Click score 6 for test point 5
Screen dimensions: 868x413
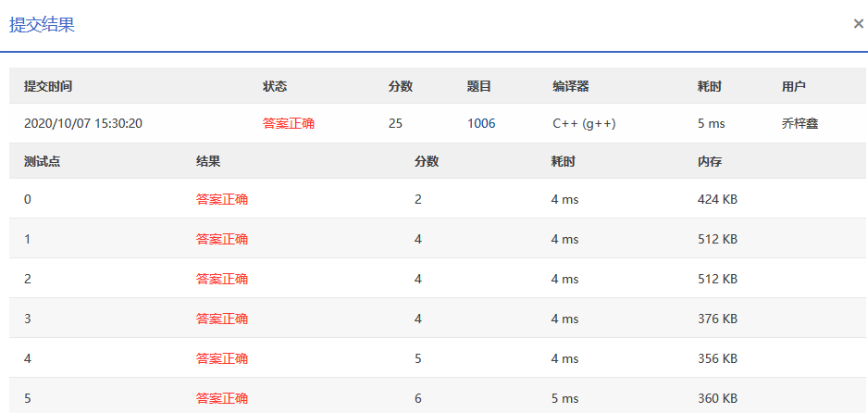(x=418, y=398)
